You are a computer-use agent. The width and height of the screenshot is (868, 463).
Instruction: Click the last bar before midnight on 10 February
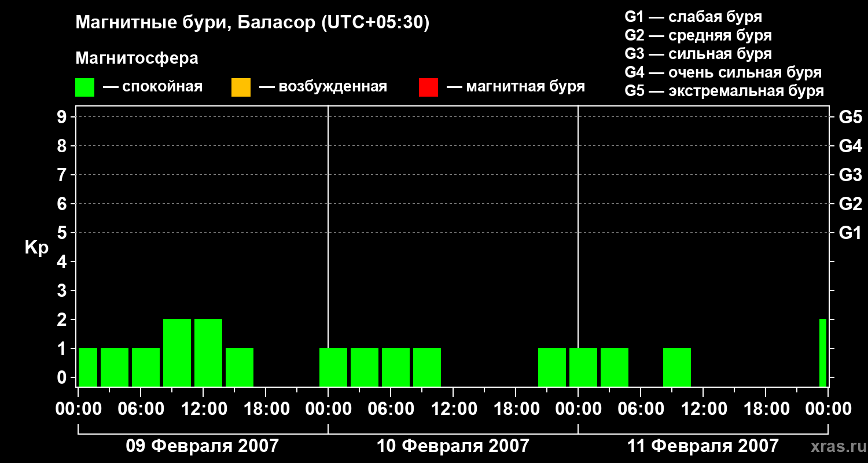point(552,367)
